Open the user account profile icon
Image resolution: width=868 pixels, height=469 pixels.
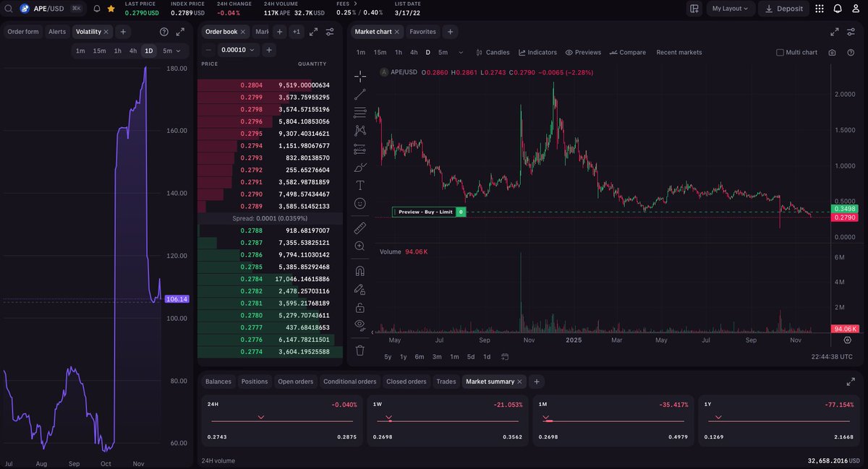click(856, 9)
